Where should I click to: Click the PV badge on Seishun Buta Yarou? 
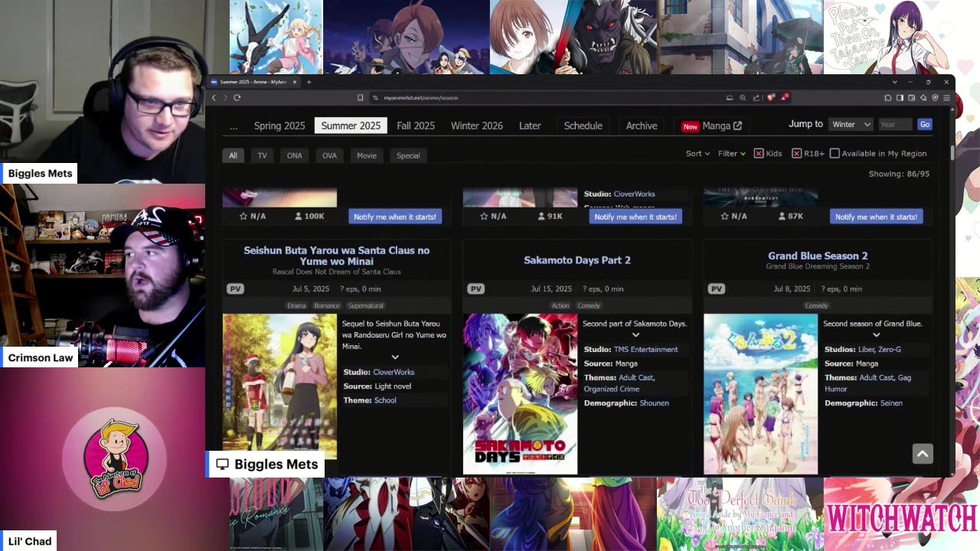(x=235, y=289)
